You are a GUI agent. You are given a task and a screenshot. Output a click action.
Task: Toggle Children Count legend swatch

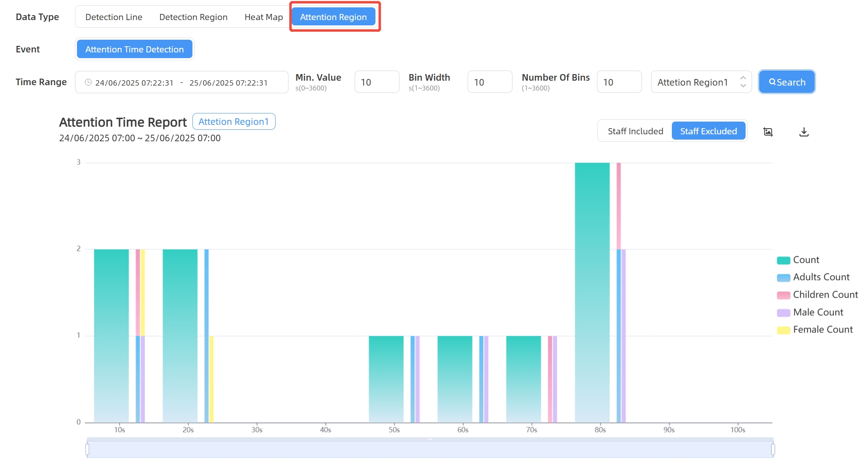(x=783, y=295)
